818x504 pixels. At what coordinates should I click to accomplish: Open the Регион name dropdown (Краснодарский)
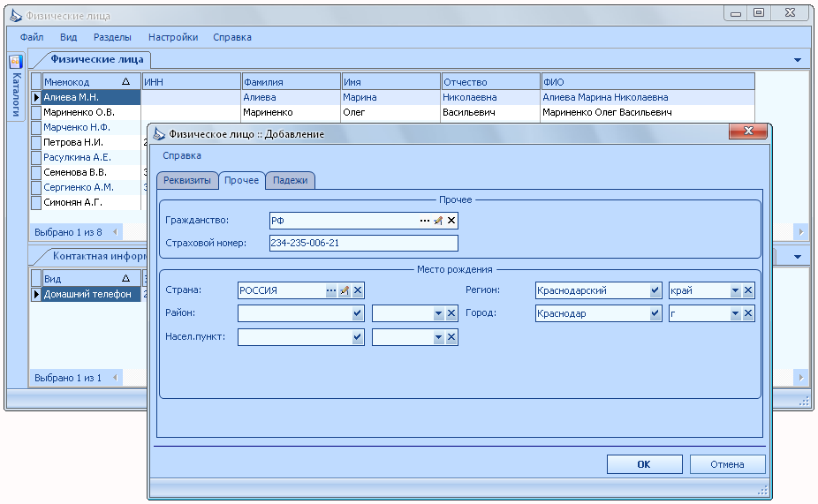655,290
